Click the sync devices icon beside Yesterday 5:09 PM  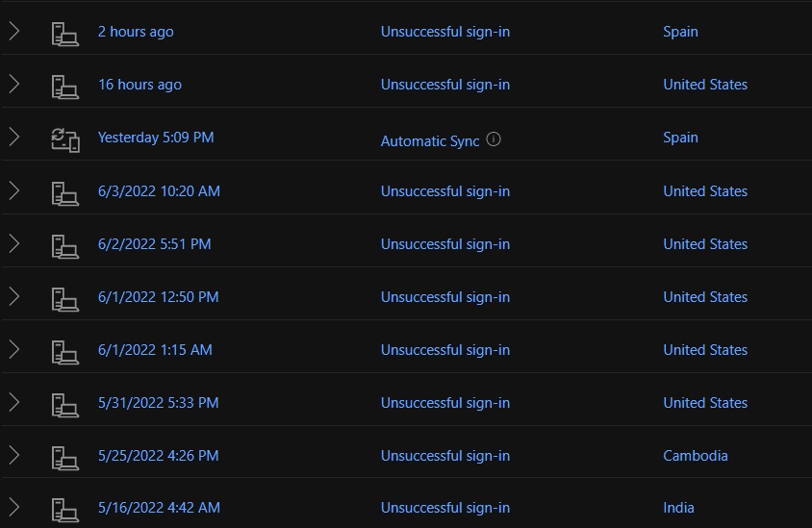[x=65, y=140]
